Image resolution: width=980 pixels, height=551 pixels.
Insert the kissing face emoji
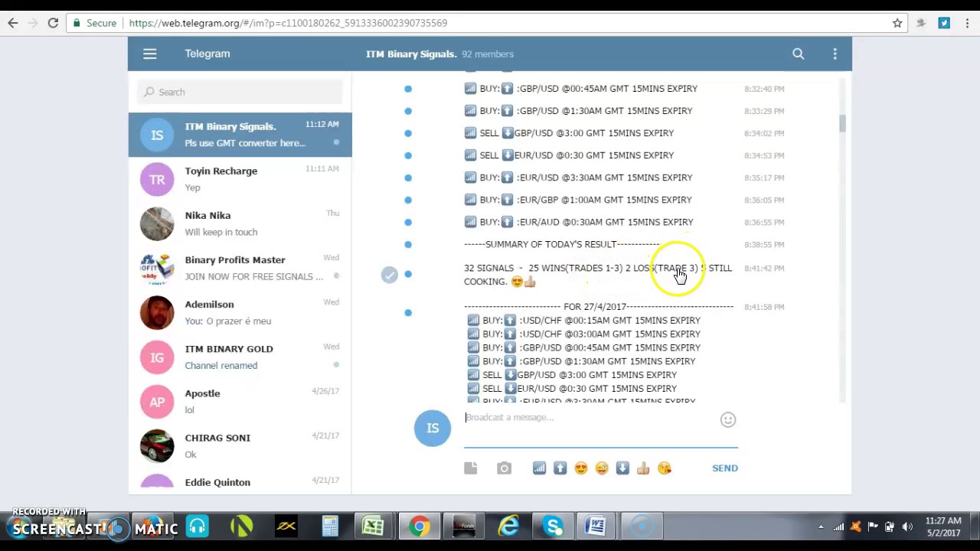pos(664,468)
